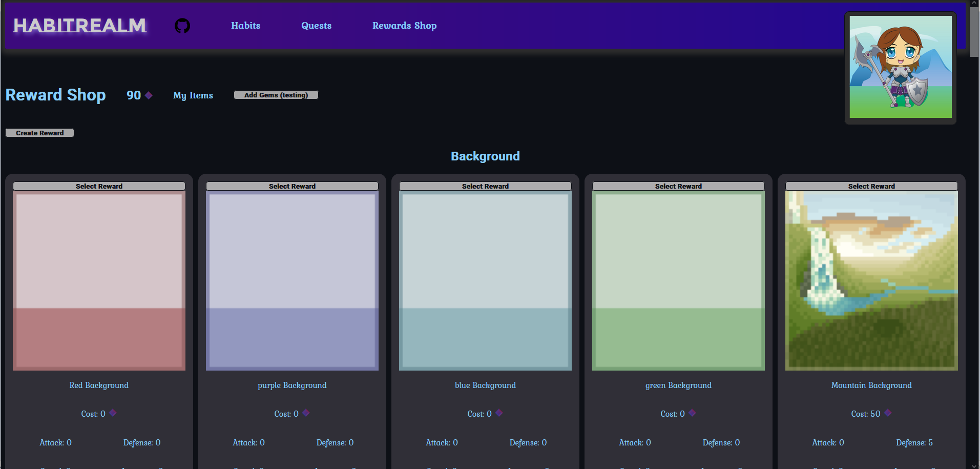Click the gem icon in green Background cost
The height and width of the screenshot is (469, 980).
[x=692, y=413]
